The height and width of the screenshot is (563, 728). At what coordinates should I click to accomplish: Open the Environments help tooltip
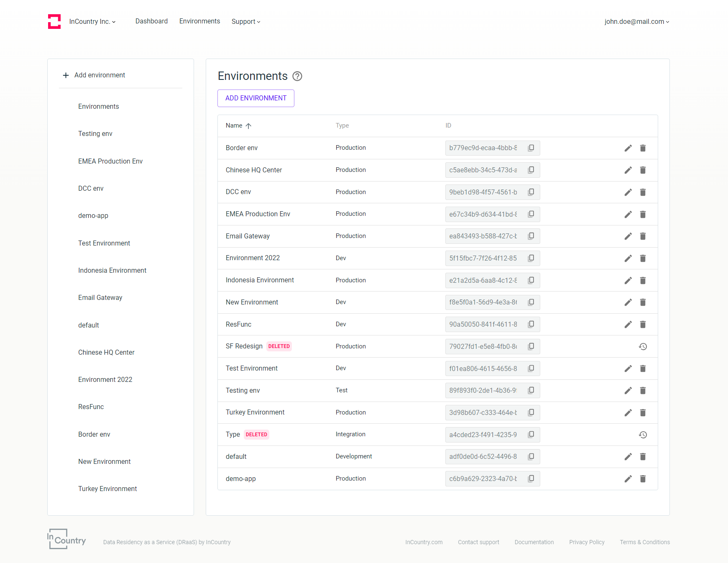click(297, 77)
